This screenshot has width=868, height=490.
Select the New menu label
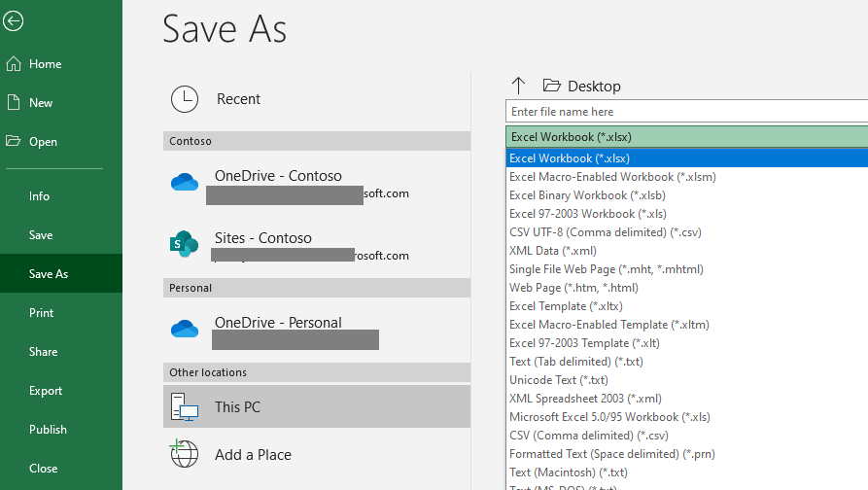(41, 102)
